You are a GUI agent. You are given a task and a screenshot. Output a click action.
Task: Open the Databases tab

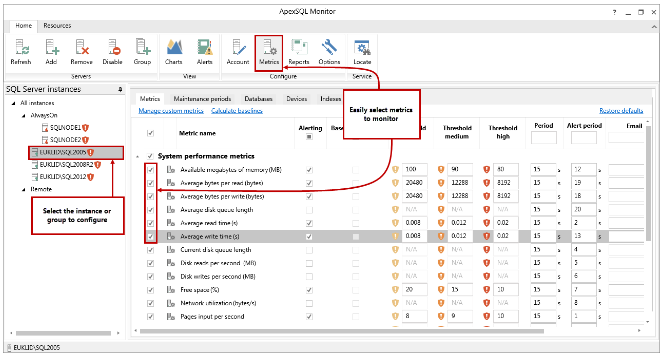click(x=258, y=99)
